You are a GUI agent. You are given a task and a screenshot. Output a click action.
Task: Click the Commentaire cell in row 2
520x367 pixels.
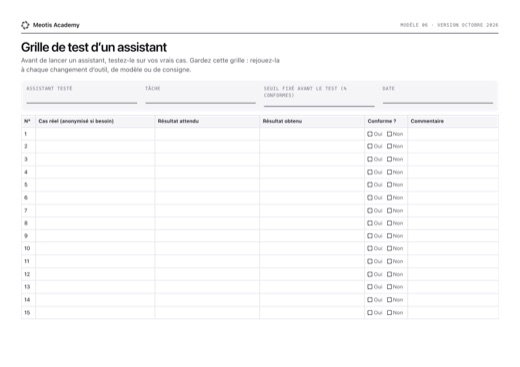pyautogui.click(x=453, y=146)
